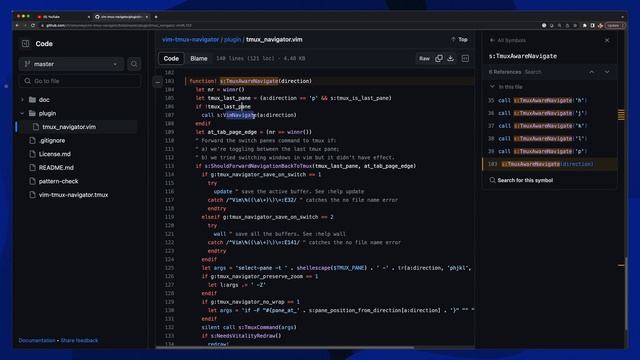Image resolution: width=640 pixels, height=360 pixels.
Task: Select tmux_navigator.vim in file tree
Action: coord(78,127)
